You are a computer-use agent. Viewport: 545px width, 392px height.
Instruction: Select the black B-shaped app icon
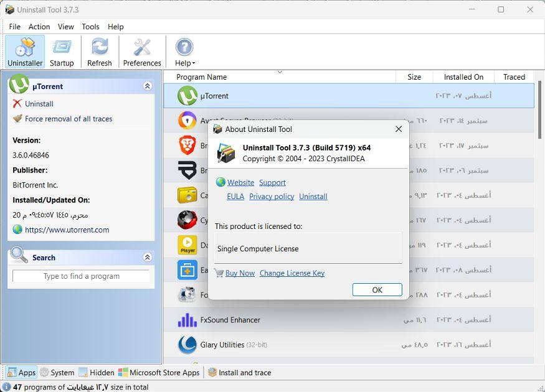click(187, 170)
